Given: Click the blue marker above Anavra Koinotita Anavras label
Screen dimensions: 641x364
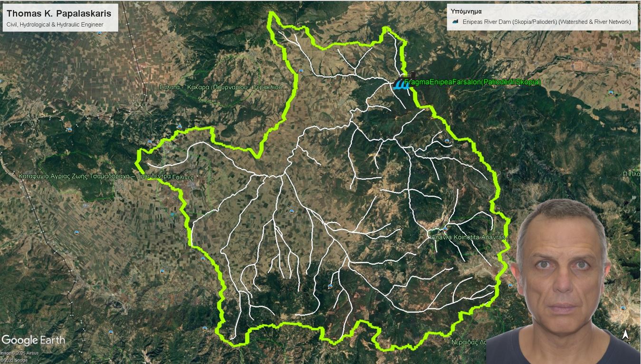Looking at the screenshot, I should pos(445,228).
